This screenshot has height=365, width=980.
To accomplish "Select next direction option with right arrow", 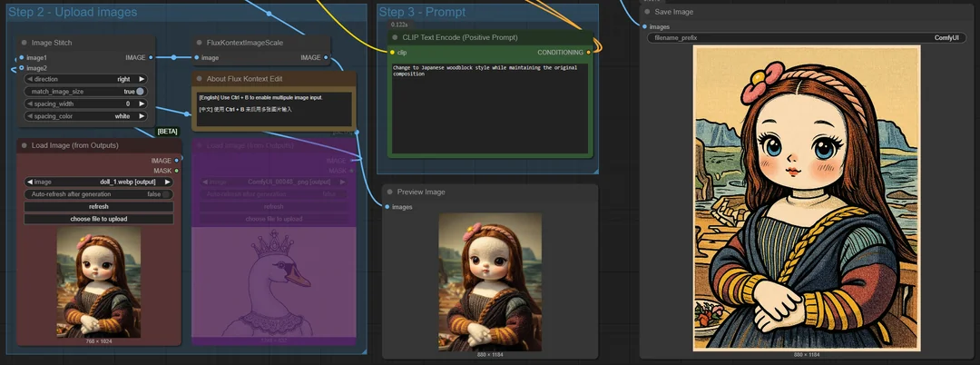I will pos(142,79).
